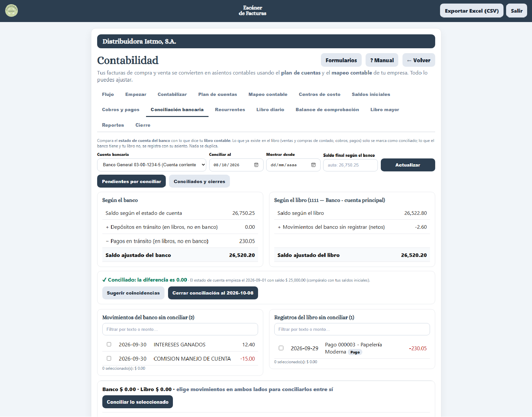
Task: Click the Actualizar button
Action: pos(408,165)
